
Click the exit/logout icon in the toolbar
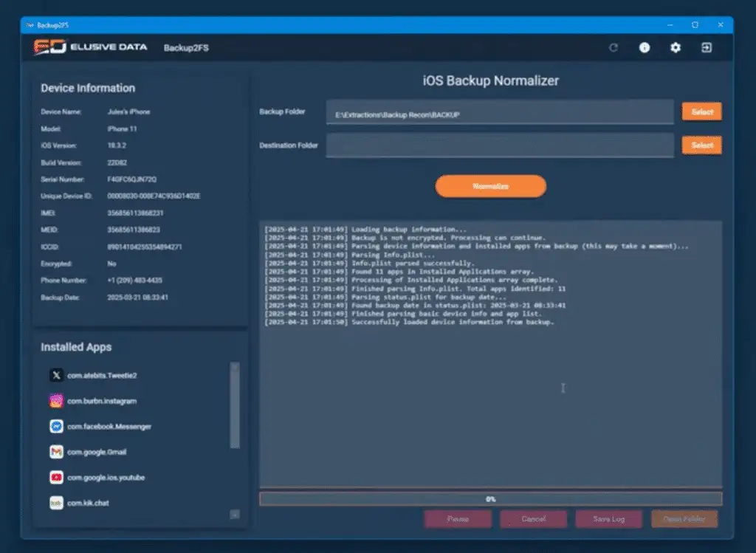[706, 47]
